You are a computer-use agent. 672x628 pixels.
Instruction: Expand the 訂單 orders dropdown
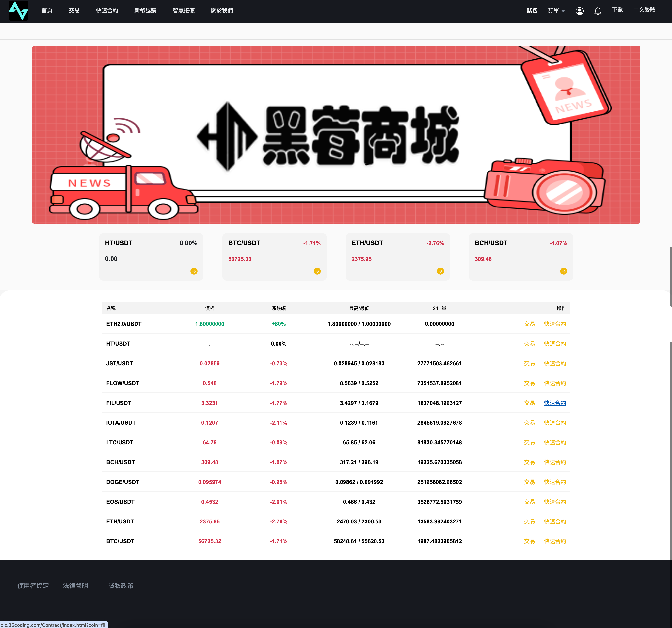[555, 10]
